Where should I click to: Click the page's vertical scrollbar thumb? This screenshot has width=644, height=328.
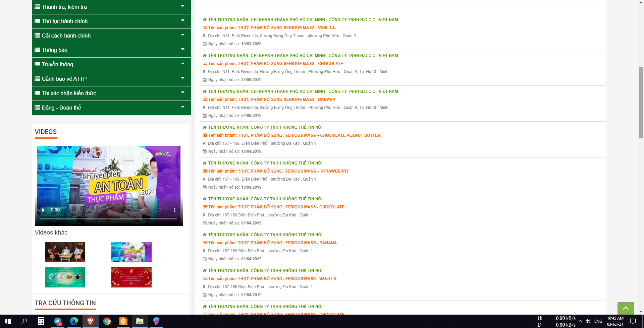(641, 103)
